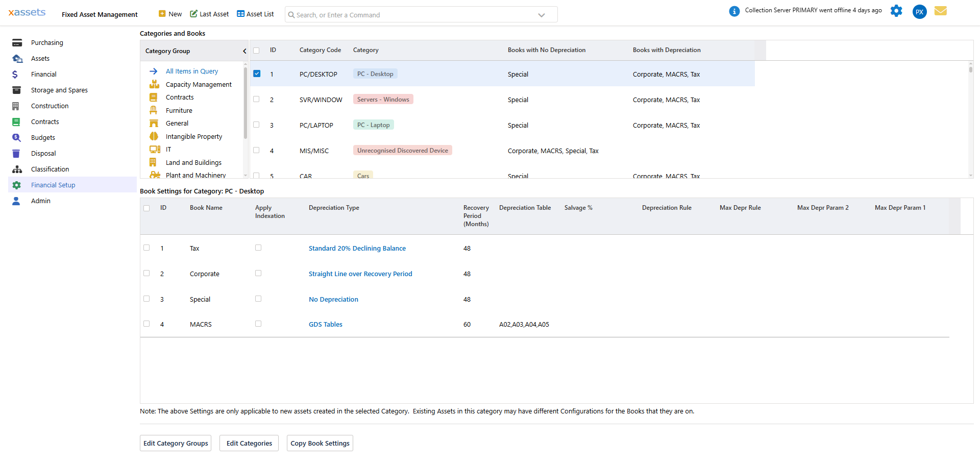Click the Contracts sidebar icon
980x465 pixels.
point(16,122)
